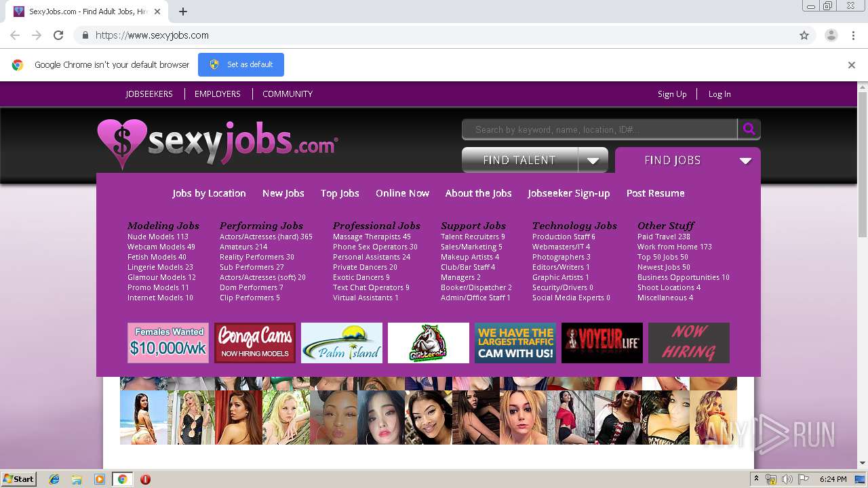This screenshot has height=488, width=868.
Task: Click the Sign Up link
Action: coord(672,94)
